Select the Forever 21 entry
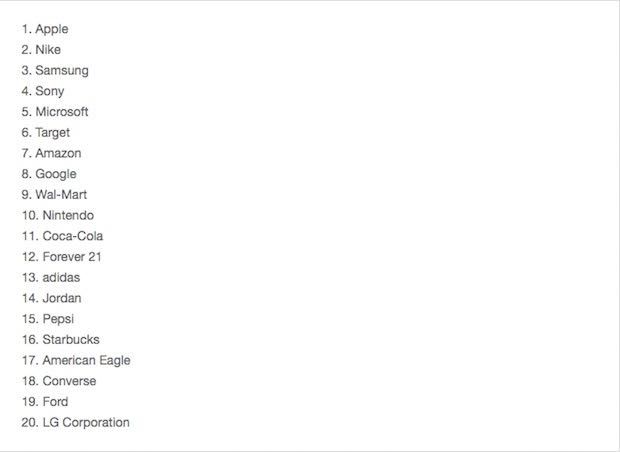 61,257
